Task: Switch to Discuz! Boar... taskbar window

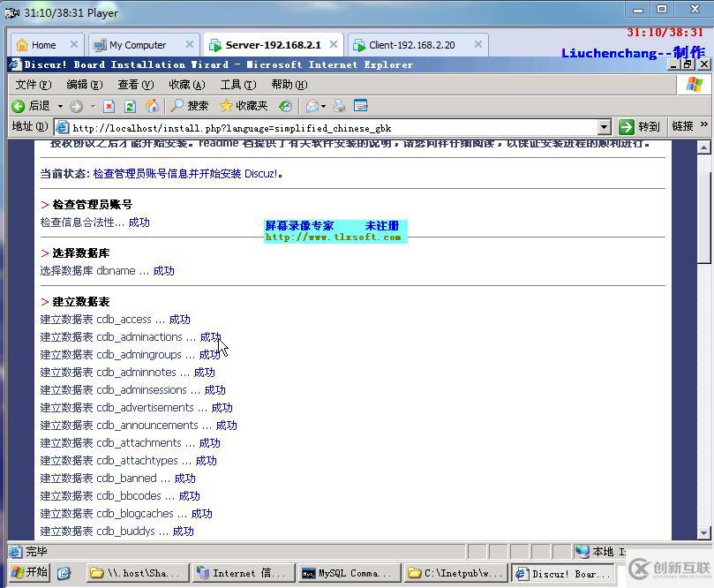Action: [x=563, y=573]
